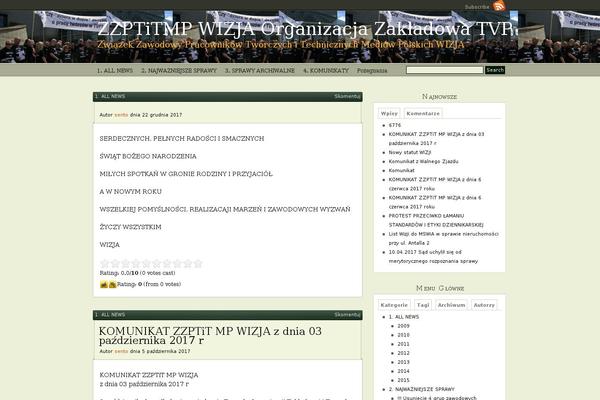Open Komunikat z Walnego Zjazdu link

tap(424, 162)
